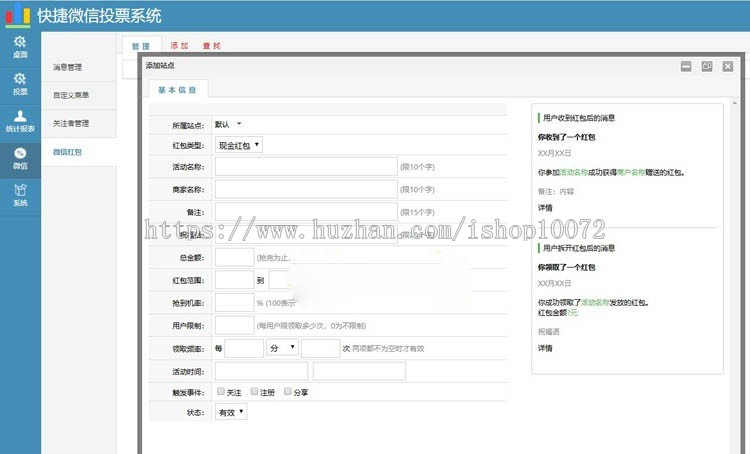Click the 快捷微信投票系统 title text

coord(99,16)
